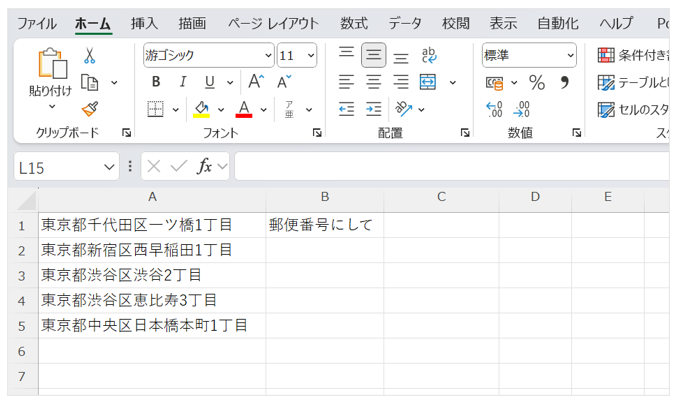
Task: Click the cut (scissors) icon
Action: click(x=89, y=56)
